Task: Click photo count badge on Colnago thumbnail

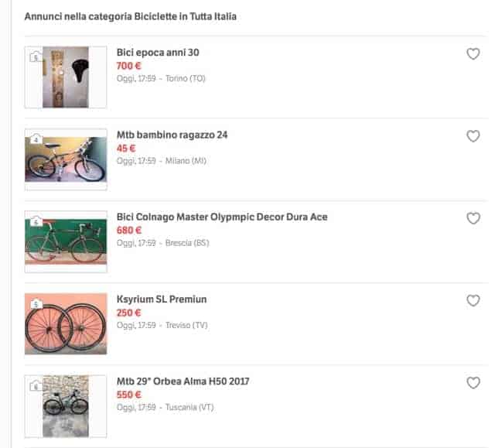Action: pyautogui.click(x=35, y=221)
